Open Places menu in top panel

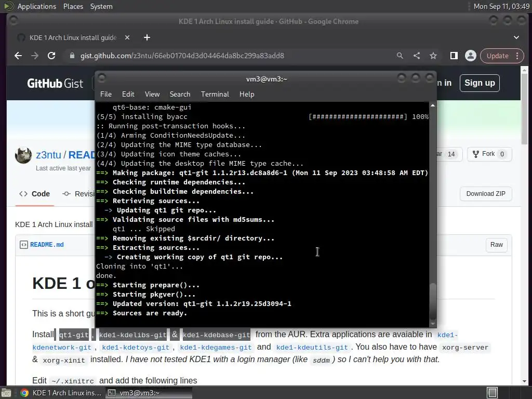(x=73, y=6)
